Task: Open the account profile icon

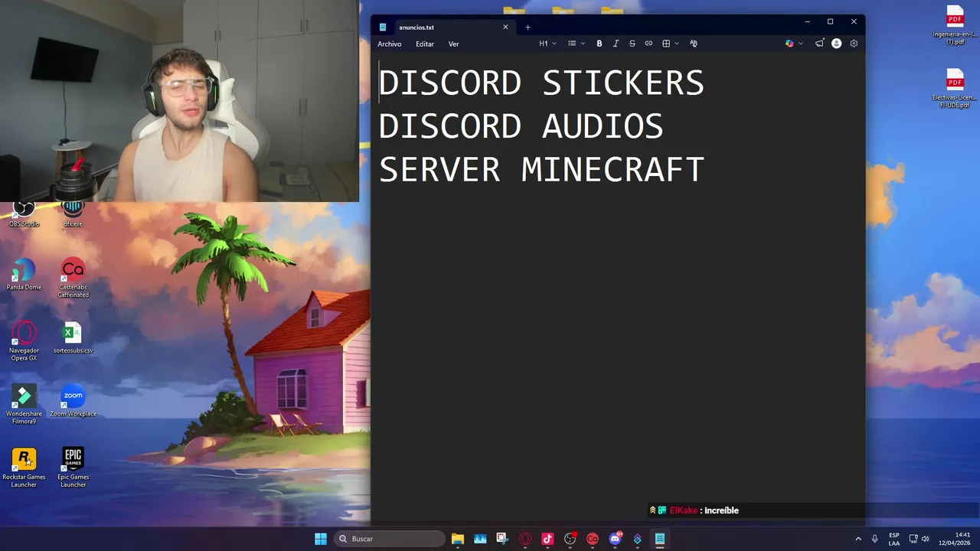Action: [x=836, y=44]
